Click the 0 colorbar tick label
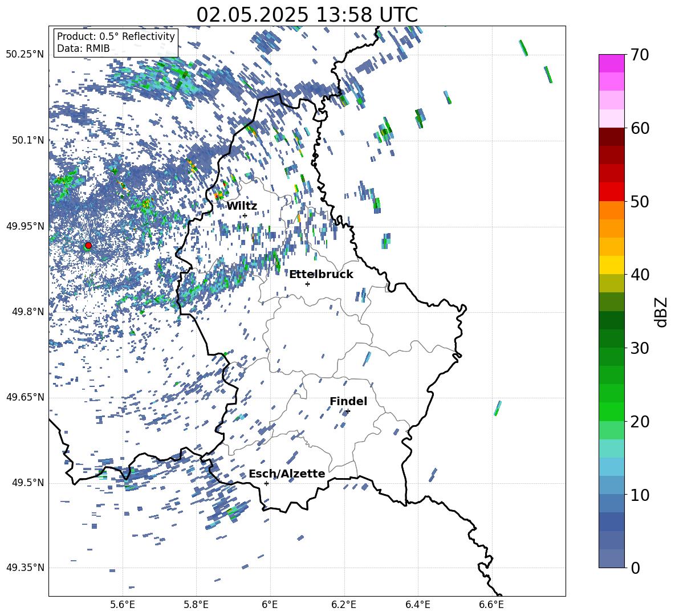 pyautogui.click(x=635, y=568)
